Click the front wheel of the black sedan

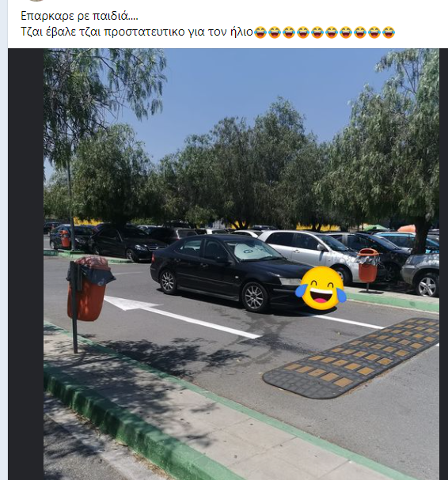click(x=255, y=297)
